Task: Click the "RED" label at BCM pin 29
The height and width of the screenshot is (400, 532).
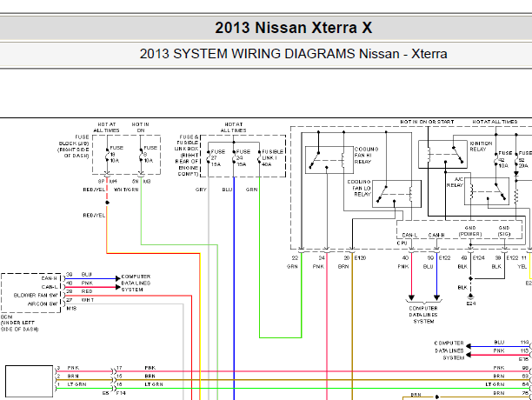Action: click(x=87, y=291)
